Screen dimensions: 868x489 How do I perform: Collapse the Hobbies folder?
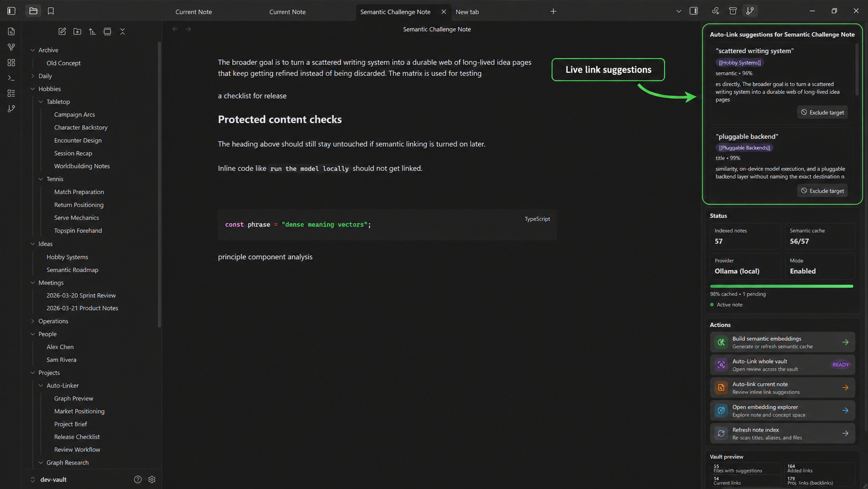(x=33, y=89)
